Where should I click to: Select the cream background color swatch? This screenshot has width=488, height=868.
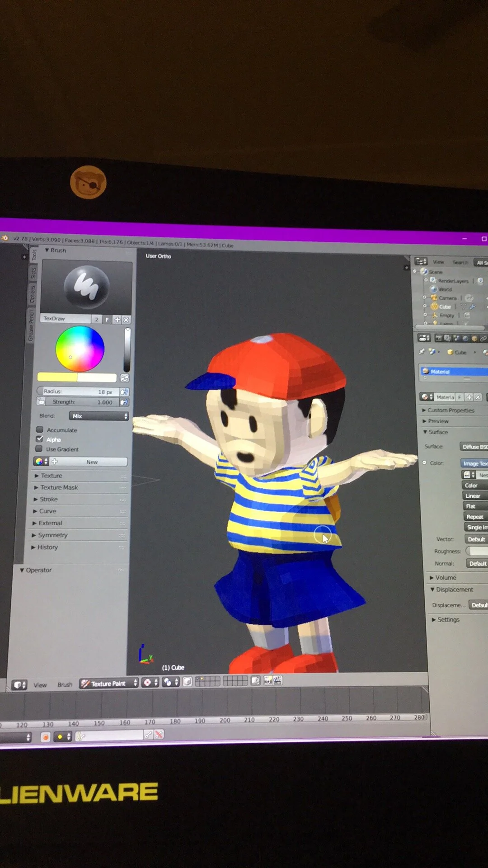click(97, 377)
